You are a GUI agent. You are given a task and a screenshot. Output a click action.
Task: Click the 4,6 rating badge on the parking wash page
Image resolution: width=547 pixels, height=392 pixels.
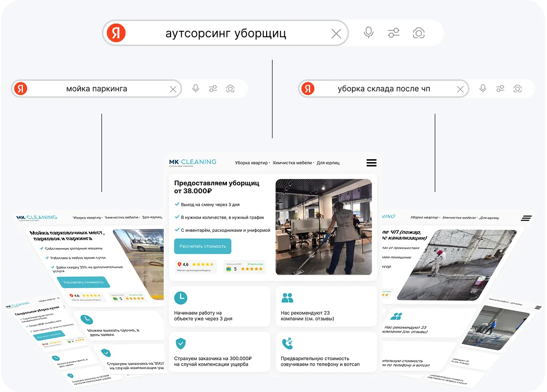[85, 297]
